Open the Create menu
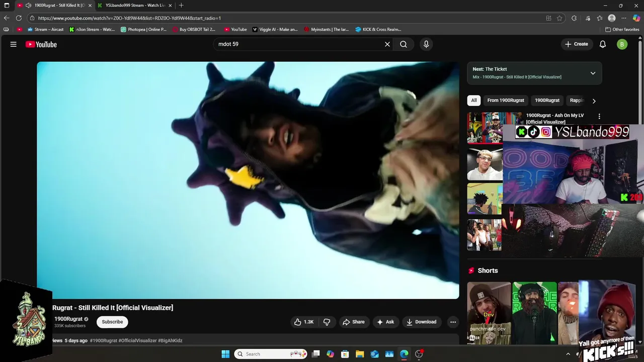Viewport: 644px width, 362px height. pyautogui.click(x=576, y=44)
